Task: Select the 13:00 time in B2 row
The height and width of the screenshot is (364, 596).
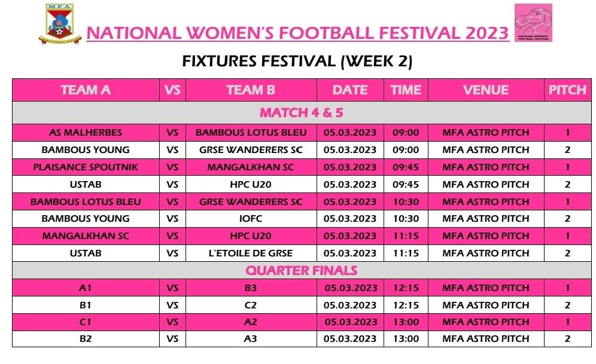Action: tap(406, 338)
